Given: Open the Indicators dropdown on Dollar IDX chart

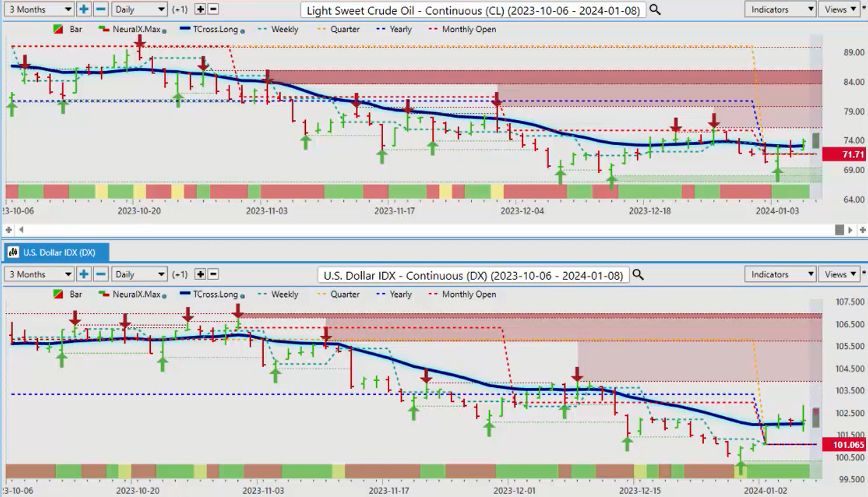Looking at the screenshot, I should [x=780, y=274].
